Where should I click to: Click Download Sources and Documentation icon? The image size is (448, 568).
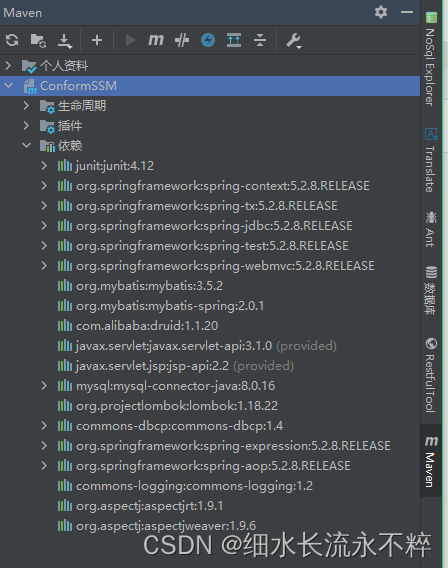click(x=65, y=41)
